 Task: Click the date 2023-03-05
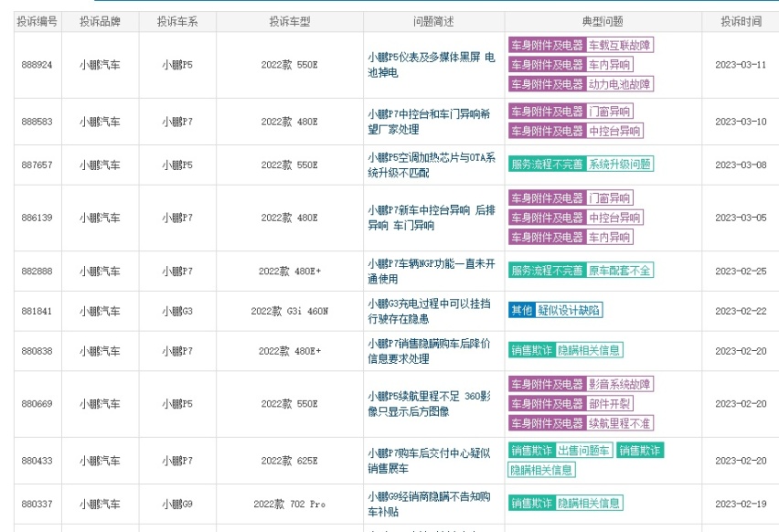pos(741,218)
